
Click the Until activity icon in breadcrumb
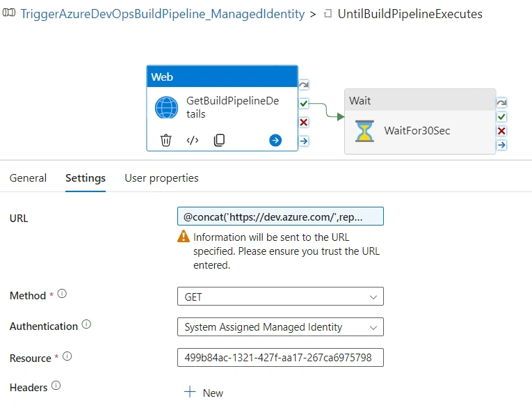point(328,14)
